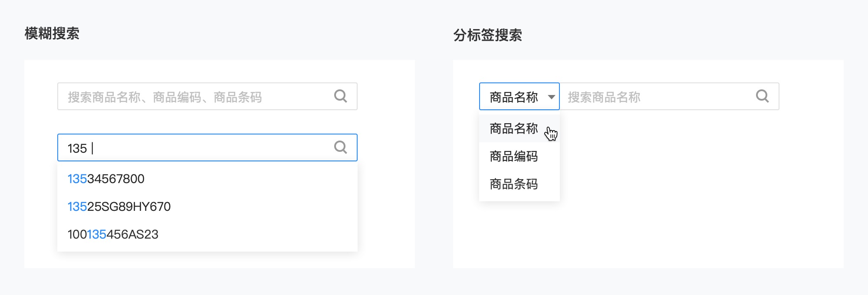Select suggestion 100135456AS23
Image resolution: width=868 pixels, height=295 pixels.
pyautogui.click(x=207, y=234)
